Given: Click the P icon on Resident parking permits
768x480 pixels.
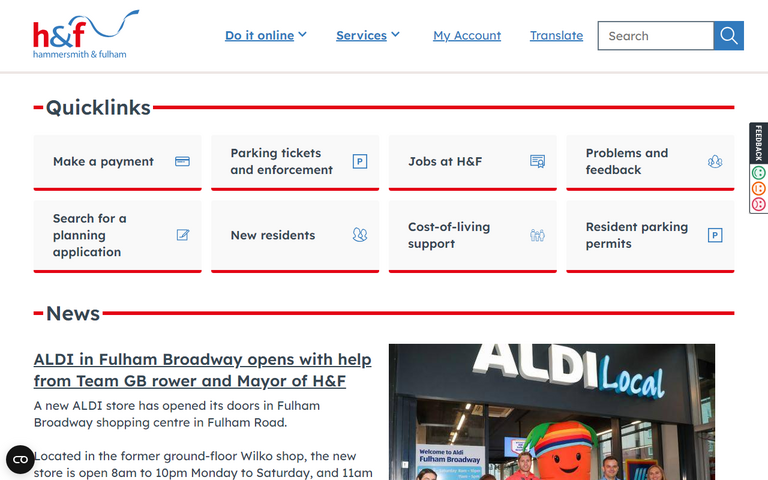Looking at the screenshot, I should (715, 235).
